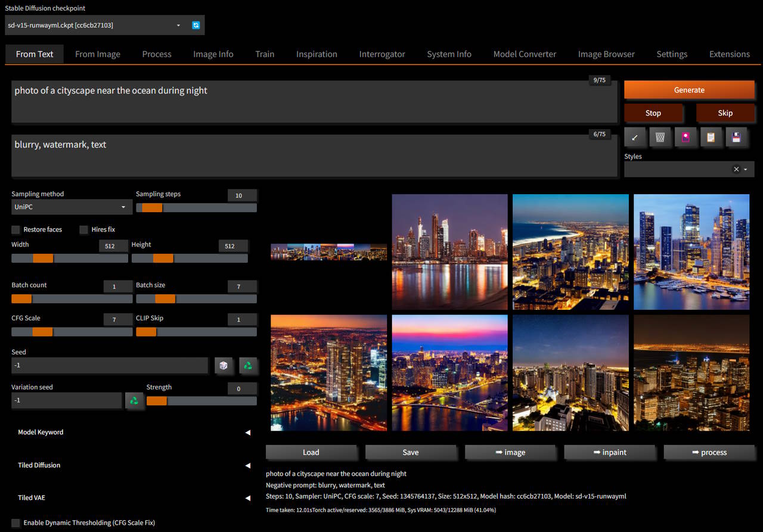Click the Stop button
This screenshot has height=532, width=763.
(x=653, y=113)
